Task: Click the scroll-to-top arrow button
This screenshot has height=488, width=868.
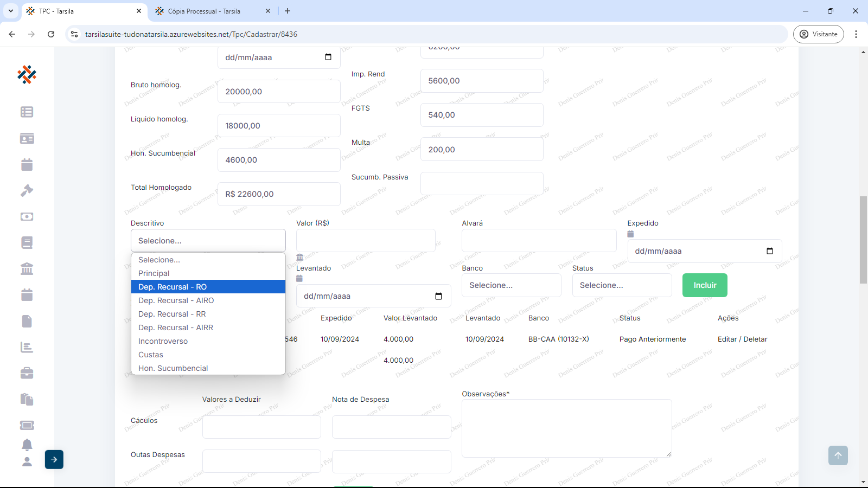Action: coord(838,455)
